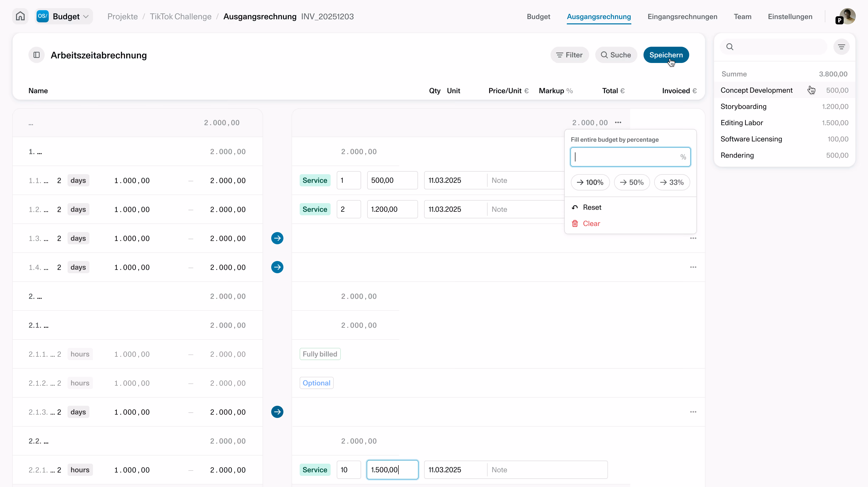Fill the budget with the 50% preset
868x487 pixels.
tap(632, 182)
